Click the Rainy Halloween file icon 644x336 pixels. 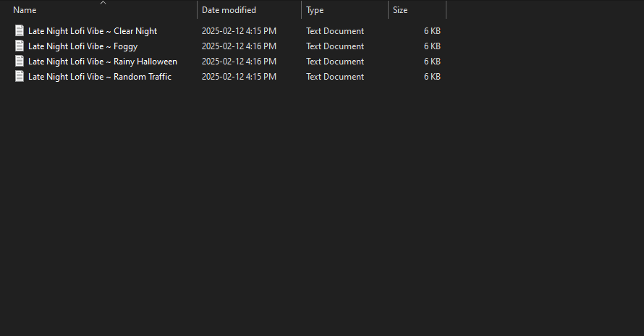tap(20, 62)
